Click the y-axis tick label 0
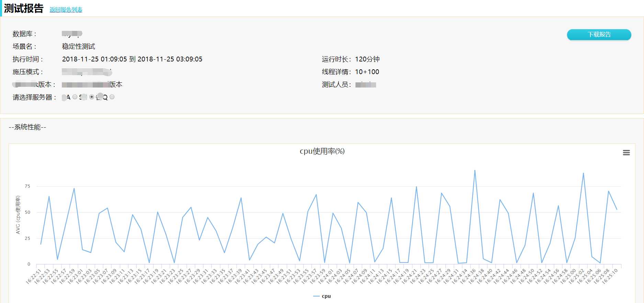644x303 pixels. click(29, 264)
